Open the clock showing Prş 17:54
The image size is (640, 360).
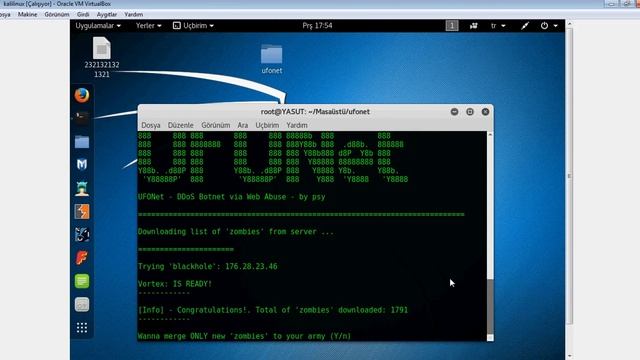click(317, 26)
